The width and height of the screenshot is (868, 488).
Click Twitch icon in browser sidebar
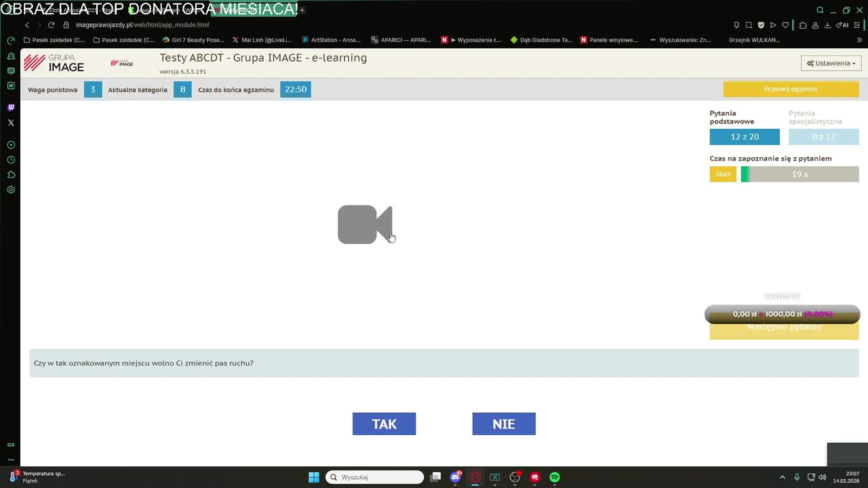(11, 107)
